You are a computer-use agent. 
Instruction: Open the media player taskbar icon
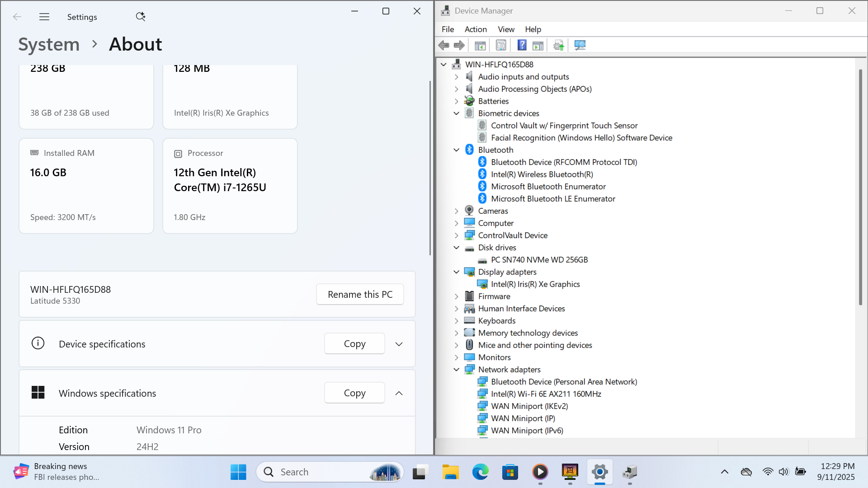coord(540,472)
